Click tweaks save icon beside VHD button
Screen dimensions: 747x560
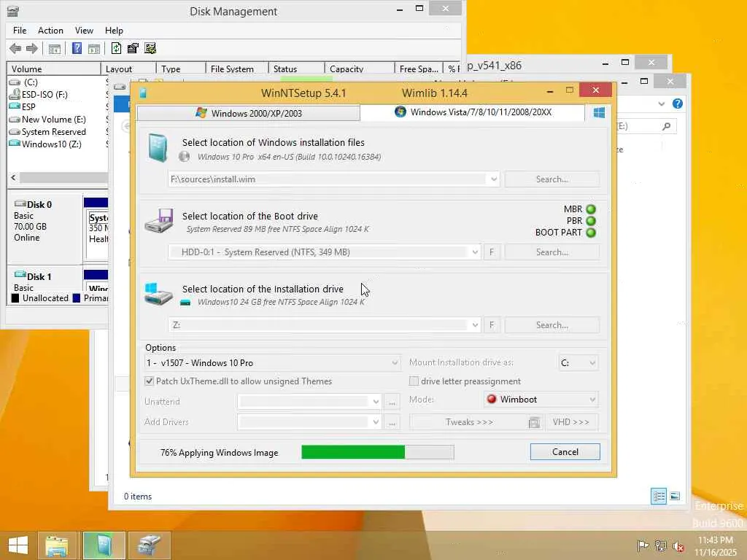(535, 422)
